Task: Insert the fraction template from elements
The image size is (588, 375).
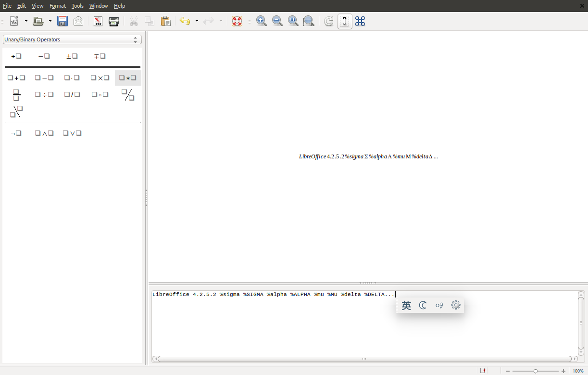Action: coord(16,95)
